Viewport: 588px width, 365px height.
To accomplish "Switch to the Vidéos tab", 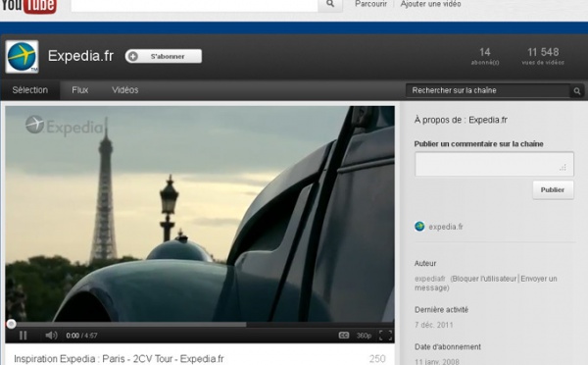I will click(x=124, y=90).
